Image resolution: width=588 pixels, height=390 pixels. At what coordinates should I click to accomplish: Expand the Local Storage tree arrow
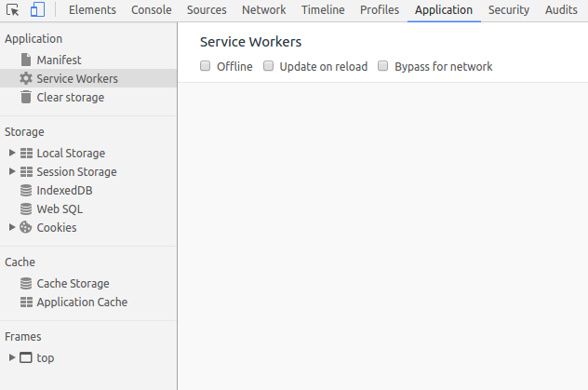[12, 154]
